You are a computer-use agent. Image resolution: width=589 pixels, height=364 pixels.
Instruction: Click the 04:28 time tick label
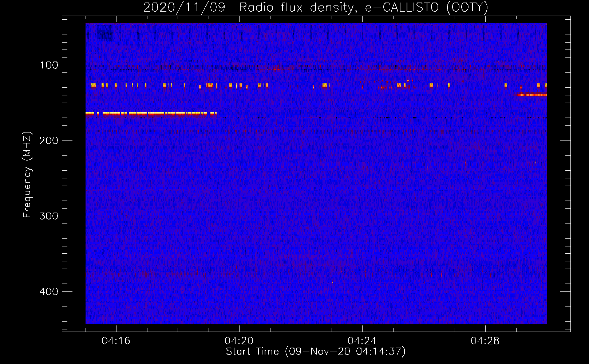485,341
